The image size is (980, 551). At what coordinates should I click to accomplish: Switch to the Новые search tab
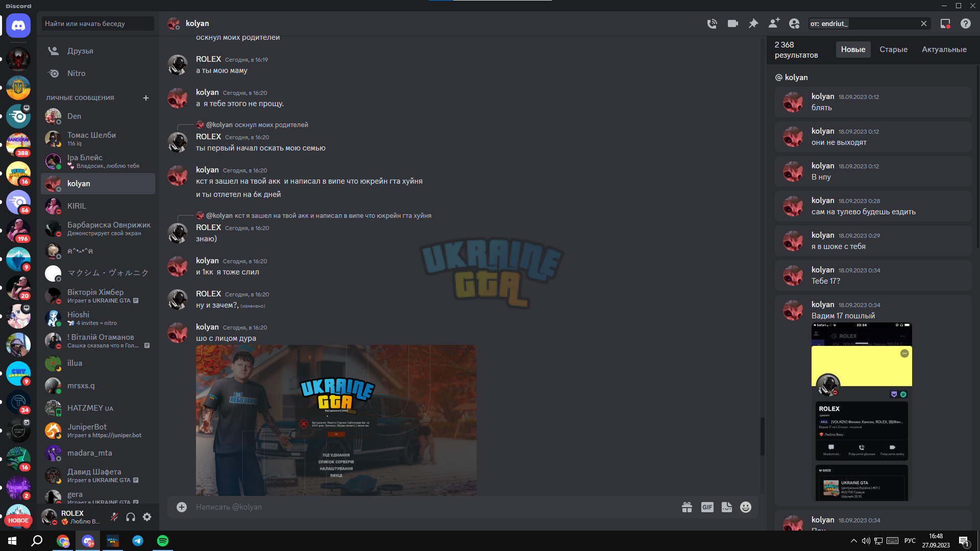853,49
